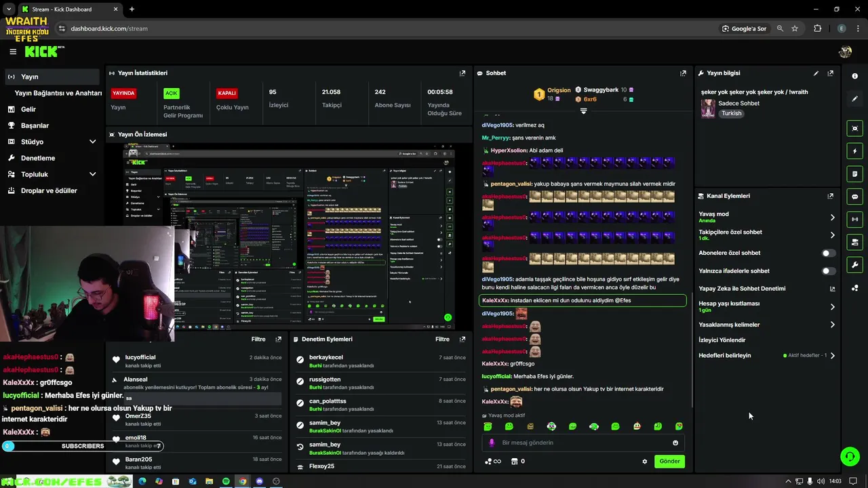Image resolution: width=868 pixels, height=488 pixels.
Task: Click the pencil icon in the right sidebar
Action: pos(854,99)
